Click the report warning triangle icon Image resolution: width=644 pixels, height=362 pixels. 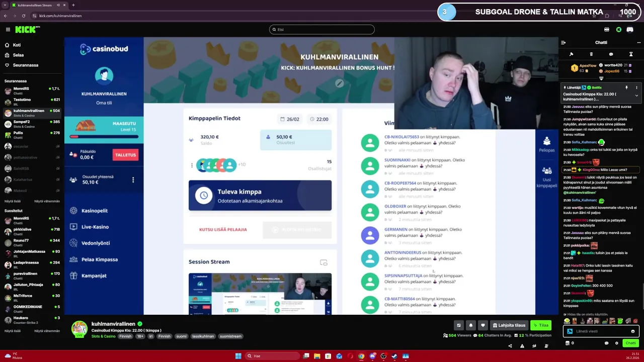[x=522, y=346]
